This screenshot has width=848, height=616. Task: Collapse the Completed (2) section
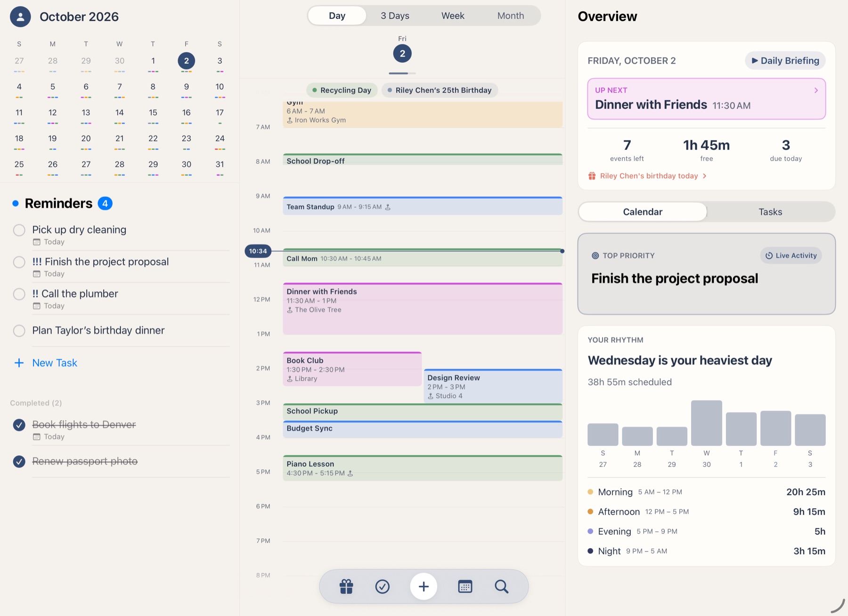[36, 403]
